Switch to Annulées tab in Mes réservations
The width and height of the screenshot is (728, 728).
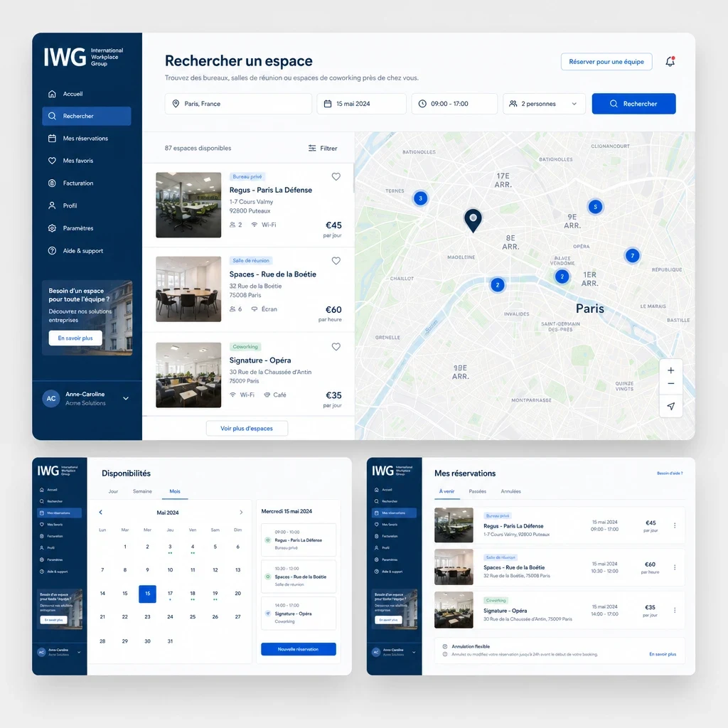pyautogui.click(x=510, y=491)
